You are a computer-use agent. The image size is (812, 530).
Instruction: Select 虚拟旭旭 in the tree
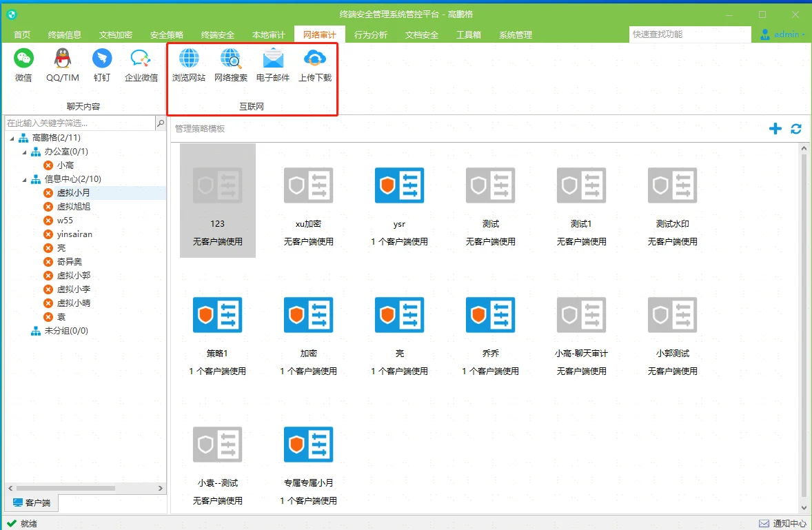tap(73, 207)
